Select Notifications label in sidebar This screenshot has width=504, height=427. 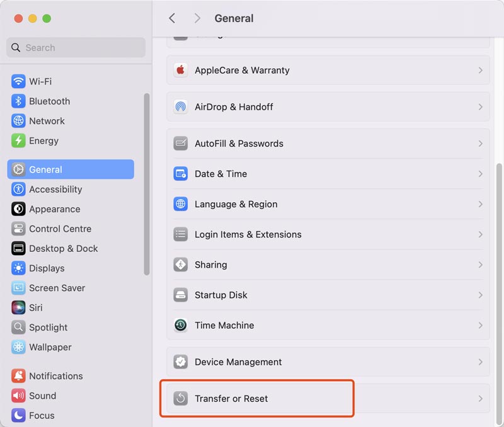click(56, 376)
